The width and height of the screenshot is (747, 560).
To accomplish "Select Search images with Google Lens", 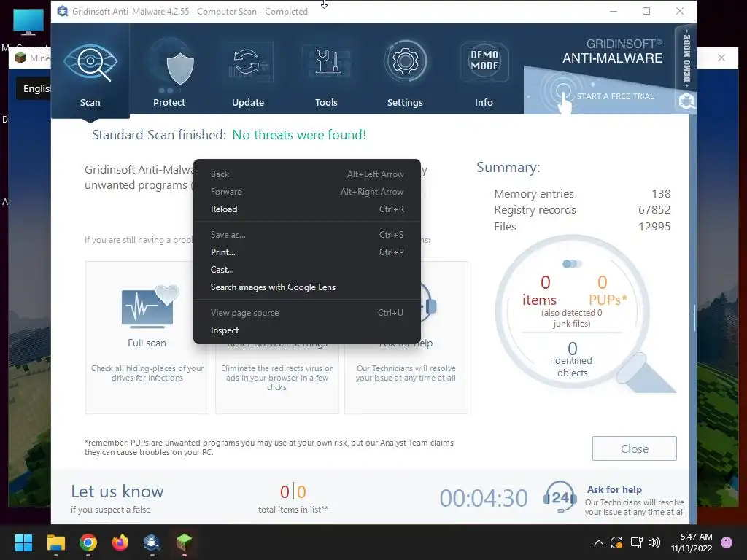I will [x=307, y=287].
